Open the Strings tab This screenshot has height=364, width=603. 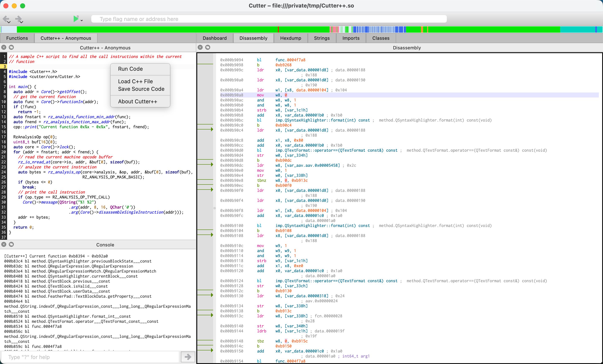[322, 38]
